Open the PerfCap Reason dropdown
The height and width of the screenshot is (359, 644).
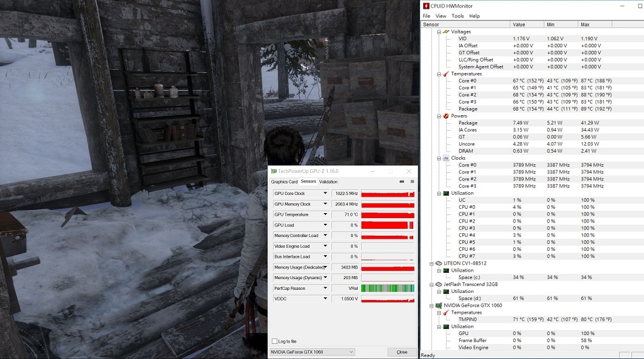325,289
